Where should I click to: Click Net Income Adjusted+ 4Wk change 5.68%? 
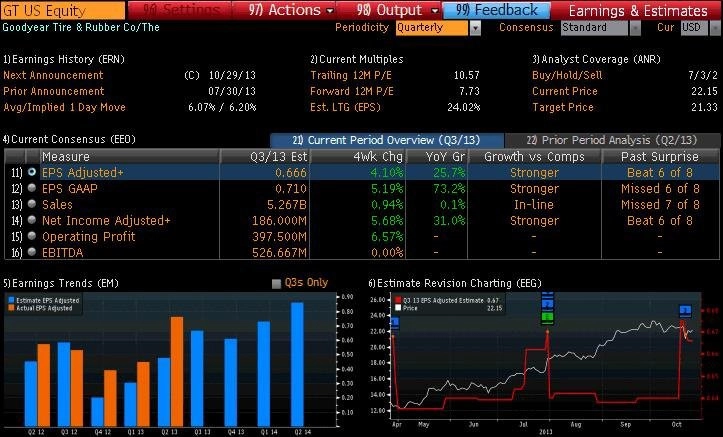pyautogui.click(x=387, y=221)
